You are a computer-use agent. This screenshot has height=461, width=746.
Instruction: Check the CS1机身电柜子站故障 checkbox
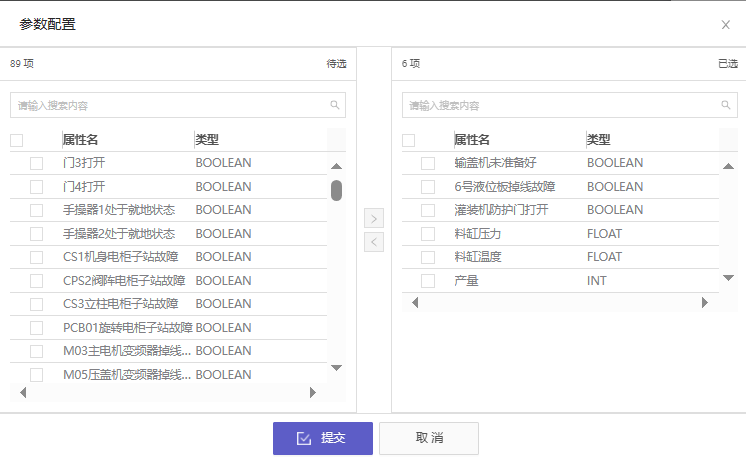[37, 257]
